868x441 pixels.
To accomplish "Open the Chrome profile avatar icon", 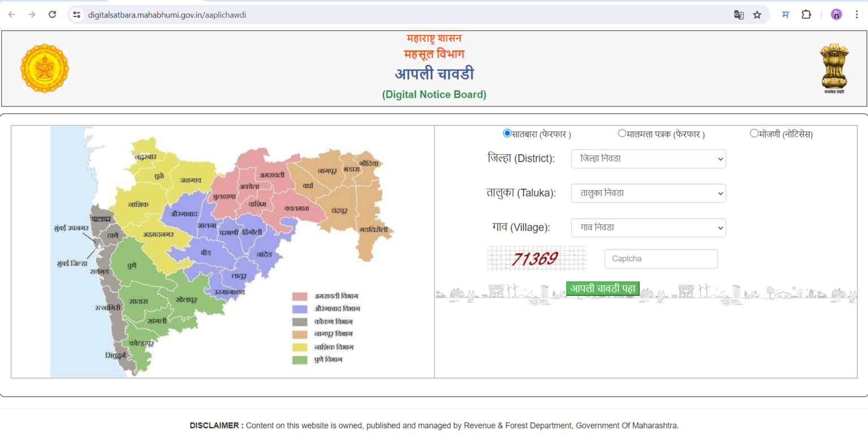I will [836, 15].
